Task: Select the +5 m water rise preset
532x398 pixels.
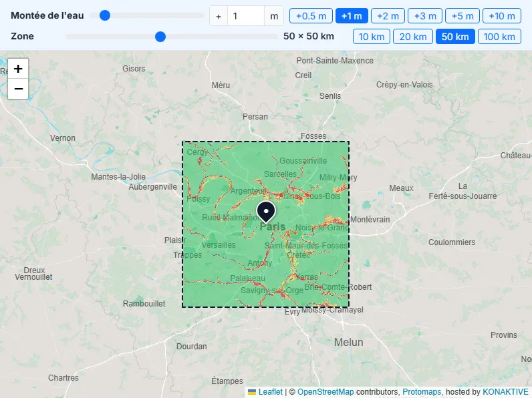Action: point(462,16)
